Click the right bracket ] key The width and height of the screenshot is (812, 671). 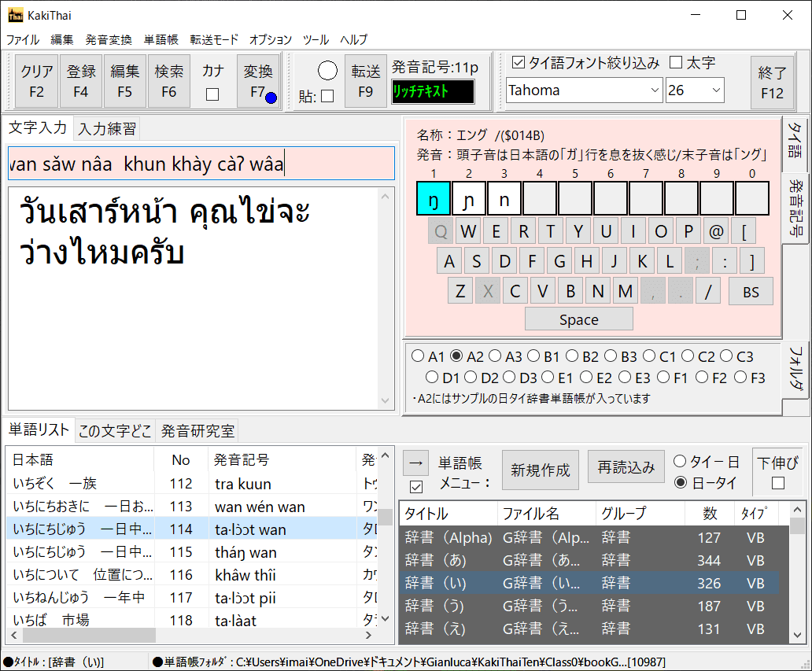click(x=752, y=261)
